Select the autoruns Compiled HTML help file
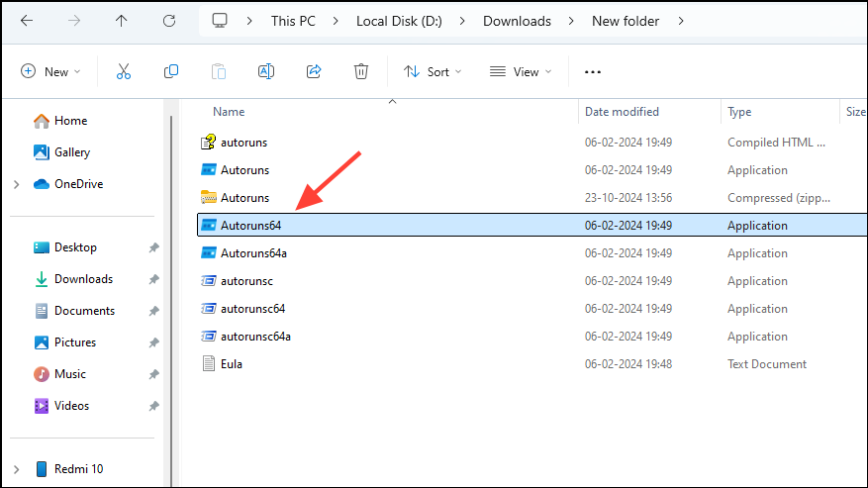868x488 pixels. pyautogui.click(x=531, y=143)
